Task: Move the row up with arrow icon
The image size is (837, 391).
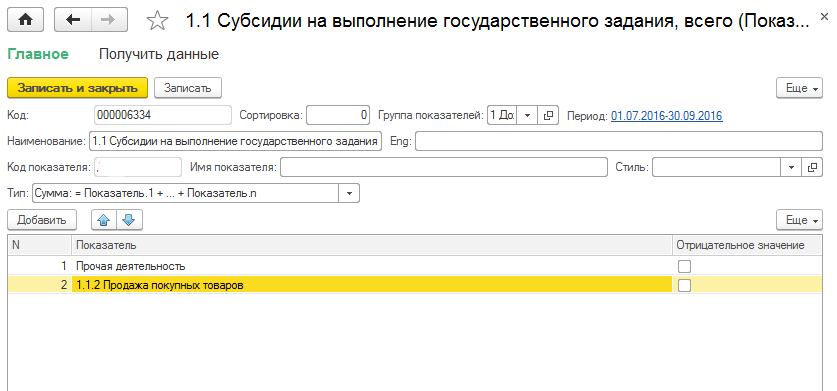Action: coord(104,220)
